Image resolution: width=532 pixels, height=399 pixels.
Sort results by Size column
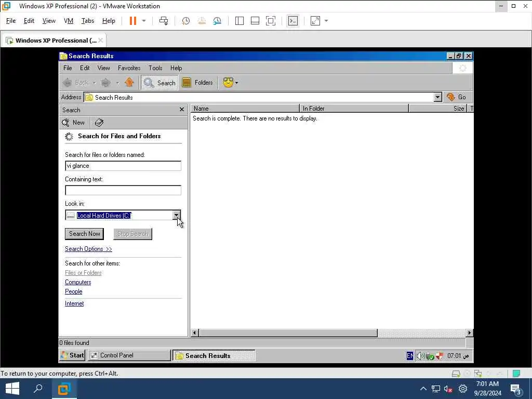(437, 109)
